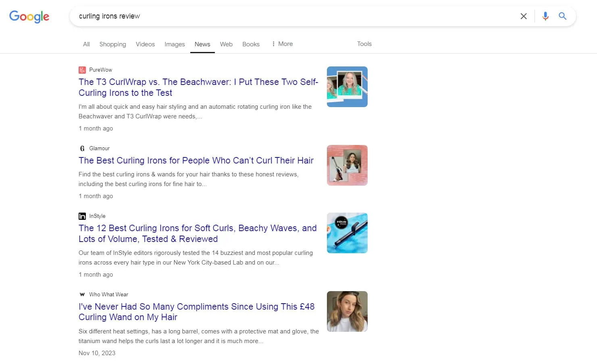Open the T3 CurlWrap vs. Beachwaver article
597x364 pixels.
[198, 87]
